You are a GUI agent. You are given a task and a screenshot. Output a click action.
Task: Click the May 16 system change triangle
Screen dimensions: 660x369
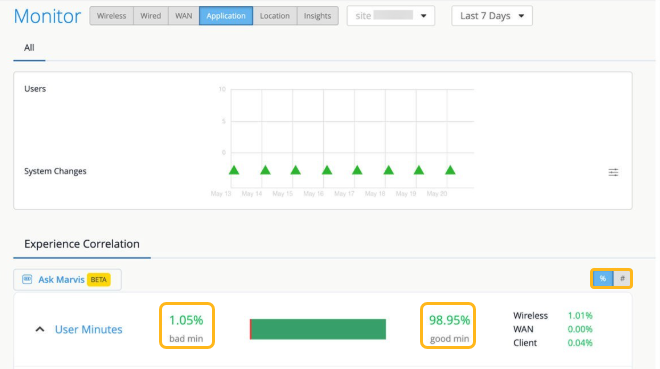tap(327, 170)
